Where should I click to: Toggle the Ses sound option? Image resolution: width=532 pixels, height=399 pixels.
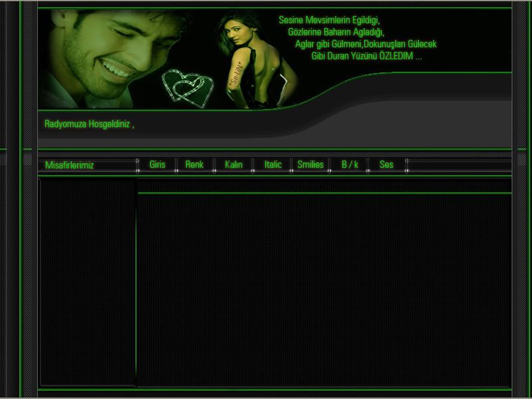coord(386,165)
